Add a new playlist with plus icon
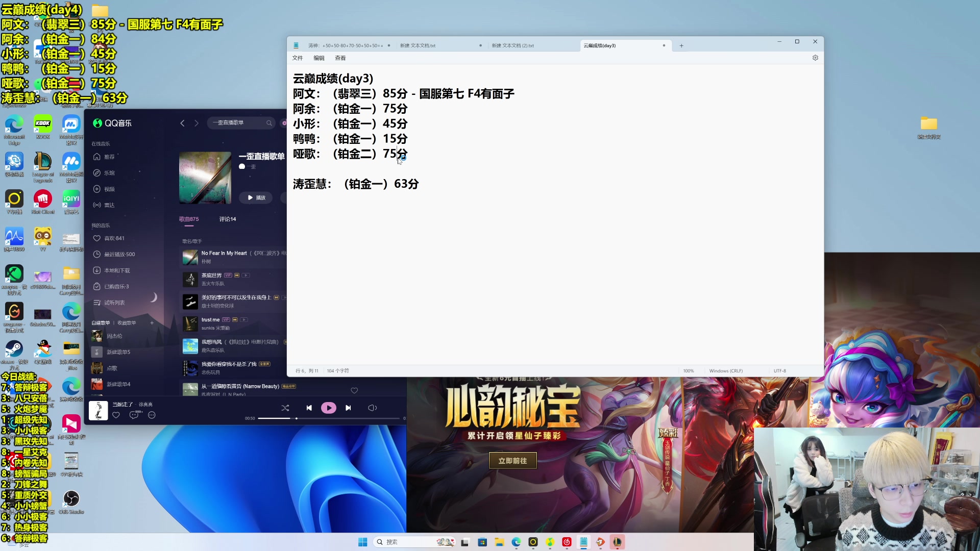Screen dimensions: 980x551 coord(152,323)
